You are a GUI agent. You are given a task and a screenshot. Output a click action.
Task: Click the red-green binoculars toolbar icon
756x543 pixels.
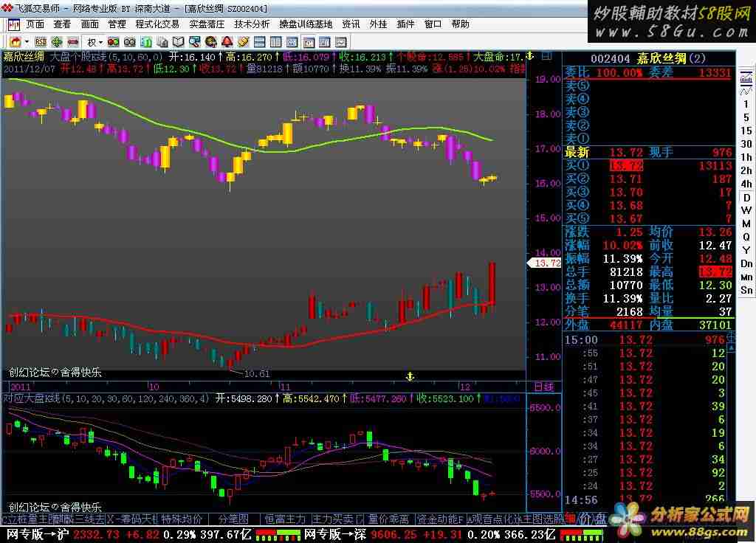click(x=113, y=42)
